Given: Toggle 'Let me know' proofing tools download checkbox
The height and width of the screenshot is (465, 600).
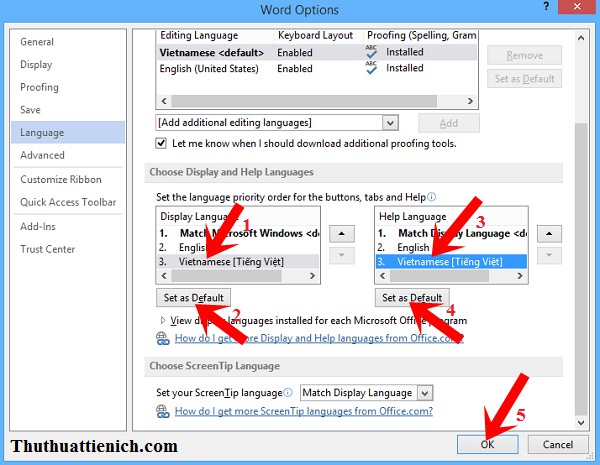Looking at the screenshot, I should coord(163,144).
